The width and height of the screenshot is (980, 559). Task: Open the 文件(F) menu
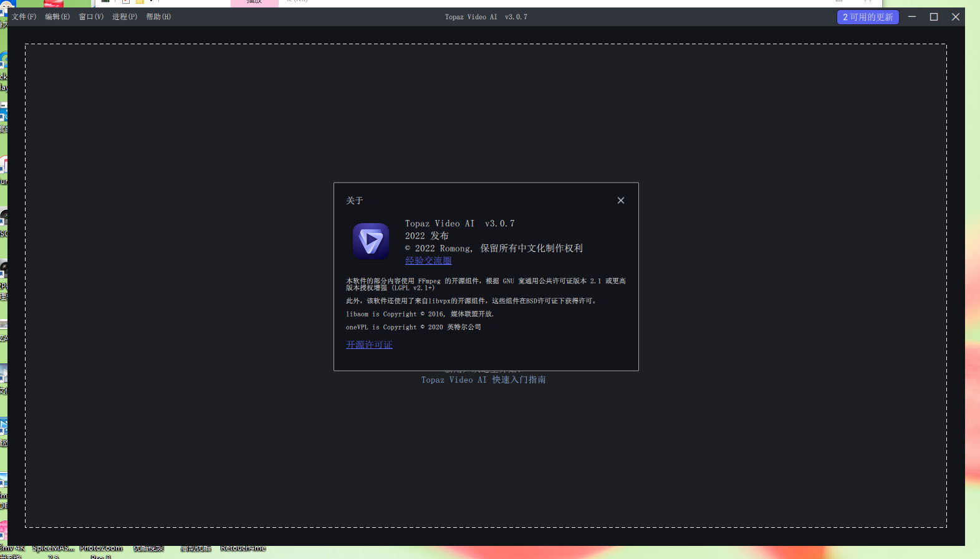click(24, 17)
